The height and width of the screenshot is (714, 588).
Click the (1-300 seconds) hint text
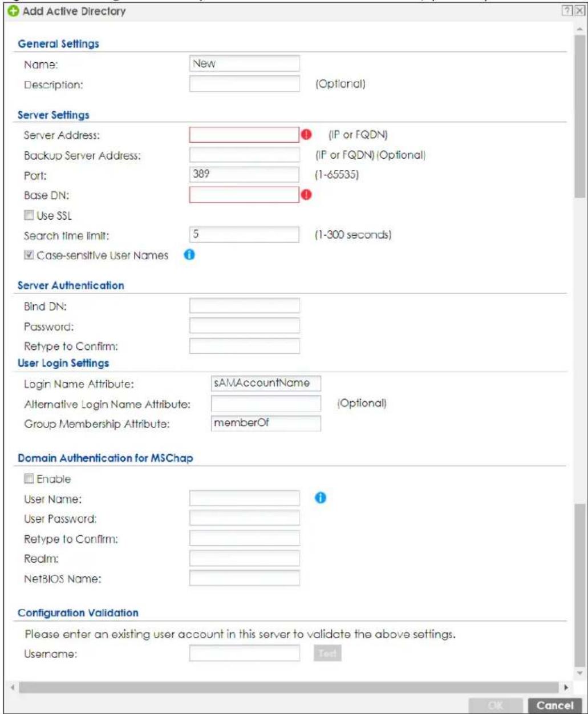click(353, 234)
